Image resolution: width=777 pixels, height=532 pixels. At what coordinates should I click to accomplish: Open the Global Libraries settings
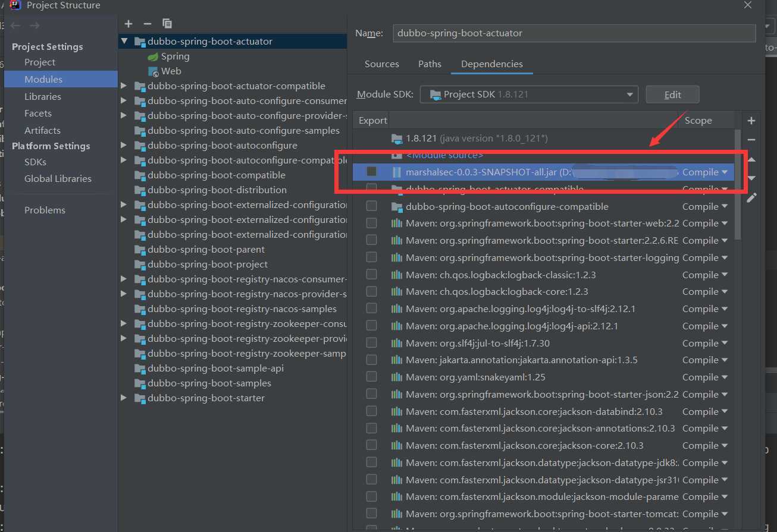(x=58, y=179)
